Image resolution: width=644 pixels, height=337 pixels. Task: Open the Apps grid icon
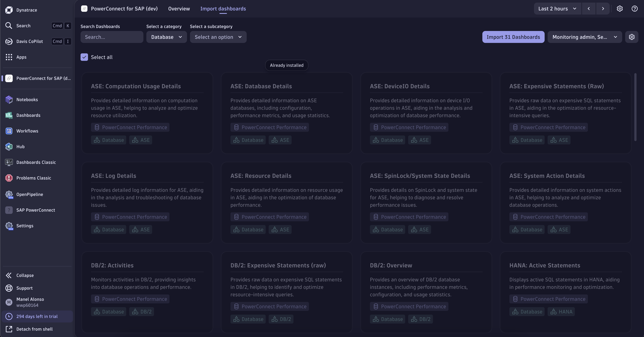pos(9,57)
